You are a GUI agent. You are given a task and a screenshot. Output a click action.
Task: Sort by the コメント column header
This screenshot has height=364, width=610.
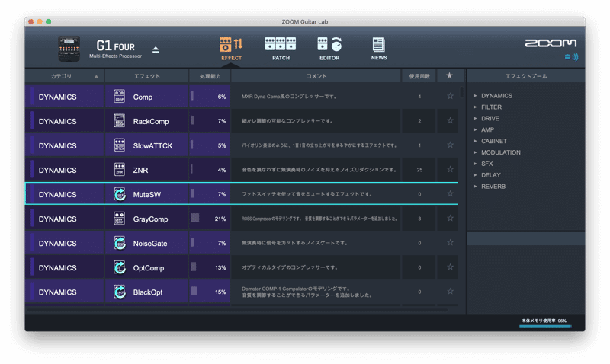pos(316,76)
